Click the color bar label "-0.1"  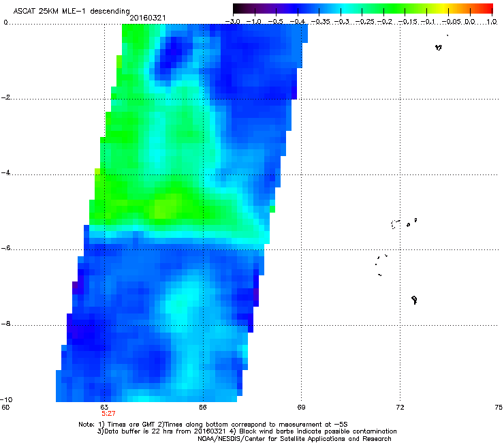(x=428, y=22)
